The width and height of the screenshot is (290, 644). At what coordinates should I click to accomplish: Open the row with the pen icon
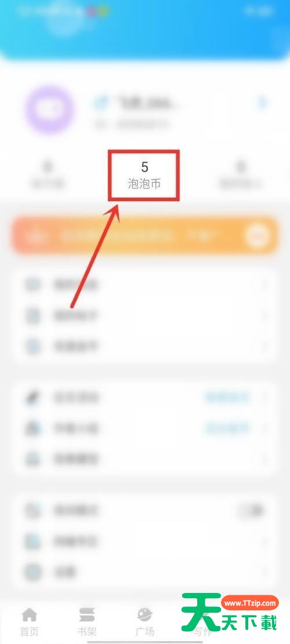point(145,398)
